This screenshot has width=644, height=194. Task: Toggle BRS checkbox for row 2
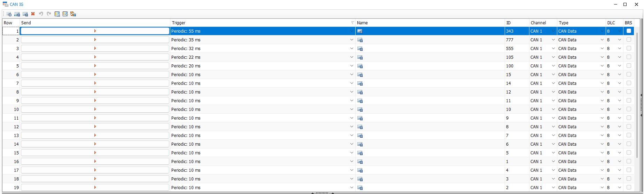(629, 40)
